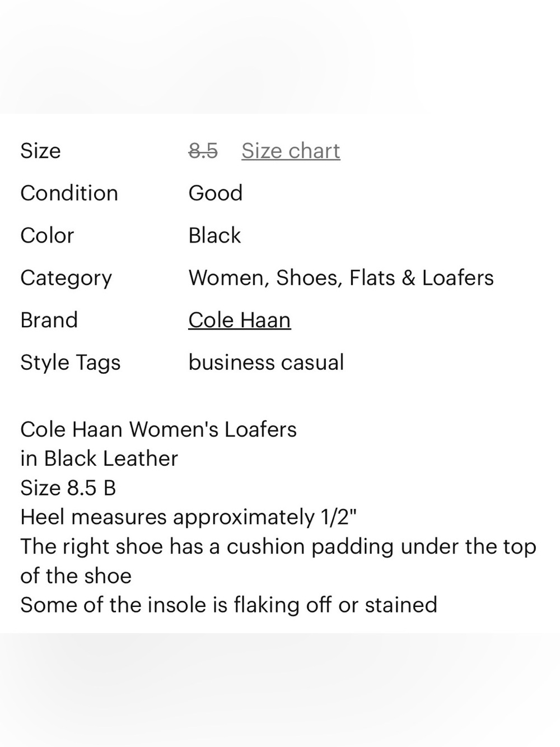Click the insole flaking off or stained sentence
This screenshot has width=560, height=747.
pyautogui.click(x=228, y=605)
